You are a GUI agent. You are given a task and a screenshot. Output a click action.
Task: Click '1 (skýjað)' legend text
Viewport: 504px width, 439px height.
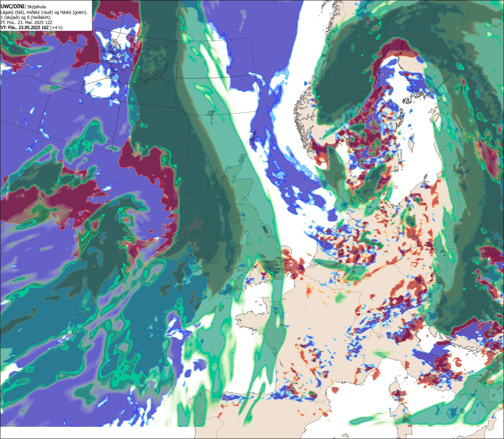pos(9,18)
